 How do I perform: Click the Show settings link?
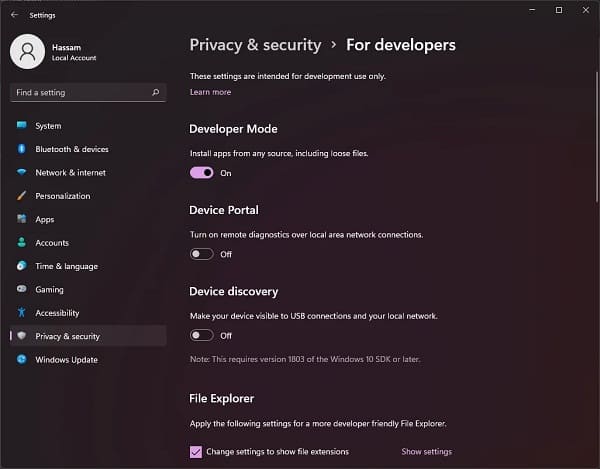426,452
